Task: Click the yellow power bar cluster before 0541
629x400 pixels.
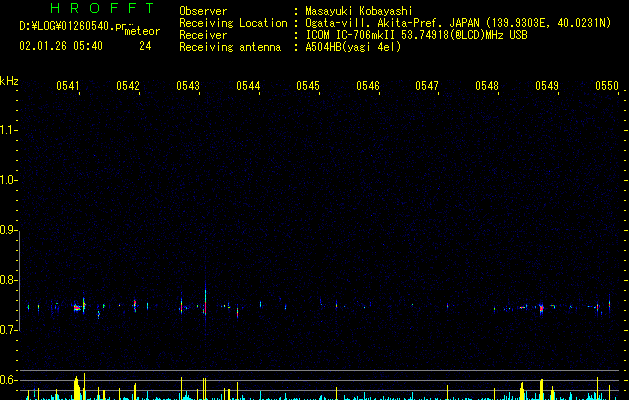Action: [x=78, y=388]
